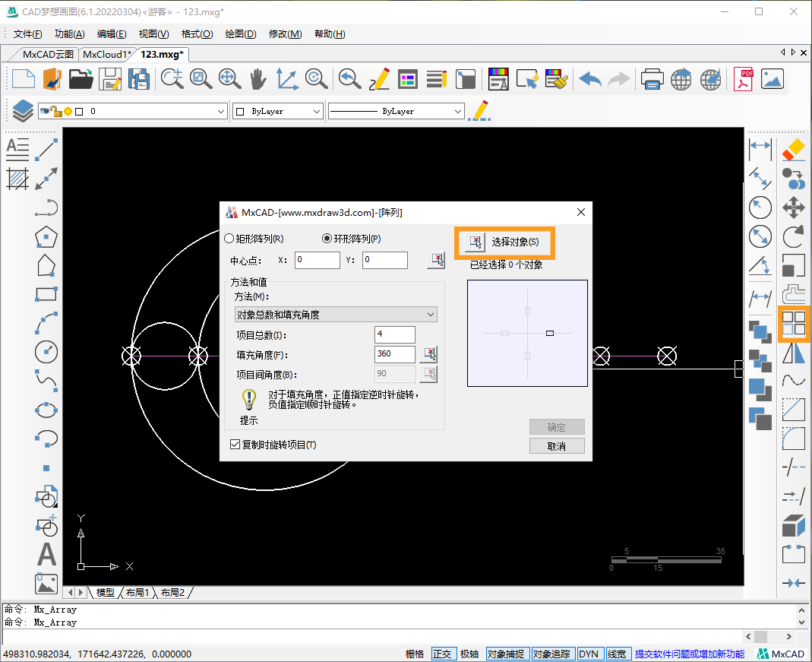The height and width of the screenshot is (662, 812).
Task: Click the Save file icon in toolbar
Action: click(x=111, y=79)
